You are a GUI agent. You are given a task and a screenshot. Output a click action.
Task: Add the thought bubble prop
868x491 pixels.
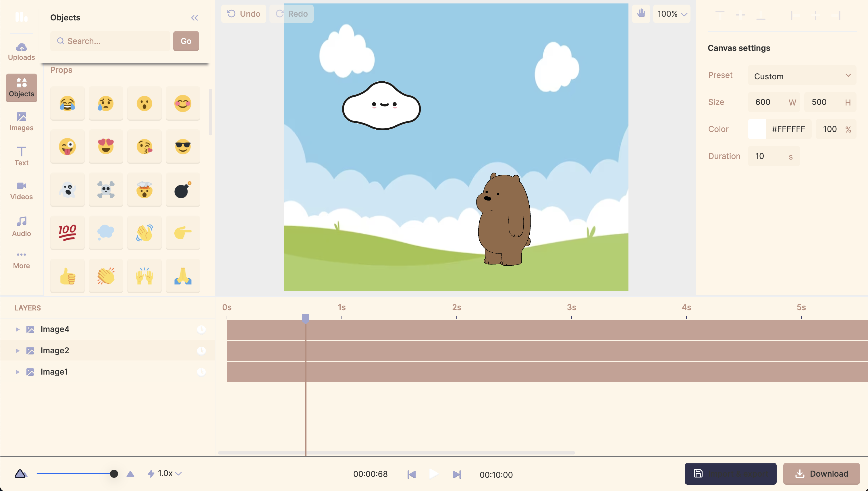point(106,233)
